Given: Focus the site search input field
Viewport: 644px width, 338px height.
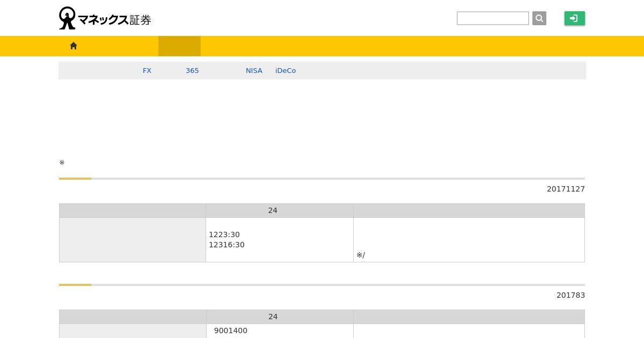Looking at the screenshot, I should pyautogui.click(x=493, y=18).
